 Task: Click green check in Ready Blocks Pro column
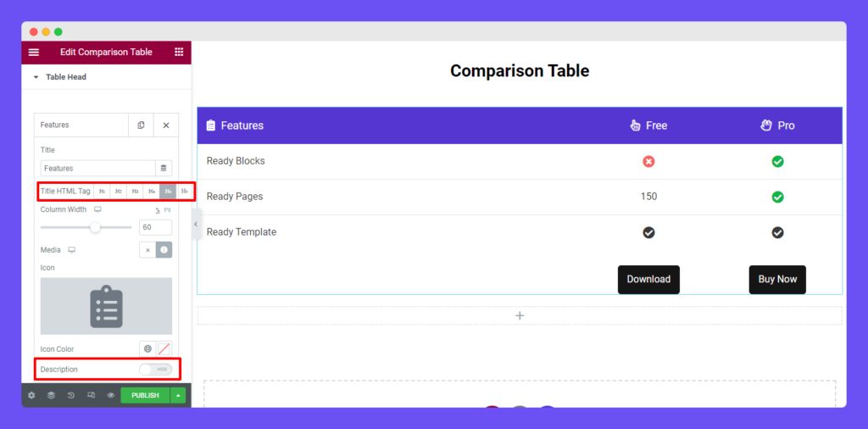(778, 162)
